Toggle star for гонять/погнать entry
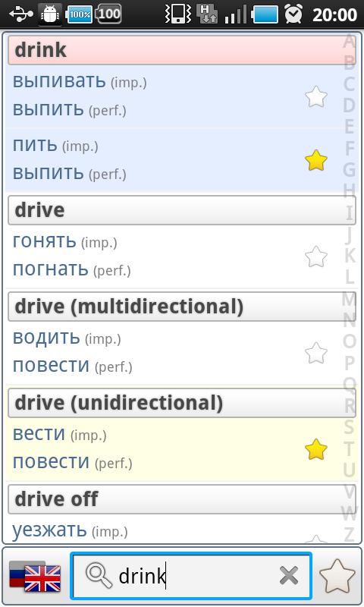Viewport: 364px width, 607px height. coord(316,256)
